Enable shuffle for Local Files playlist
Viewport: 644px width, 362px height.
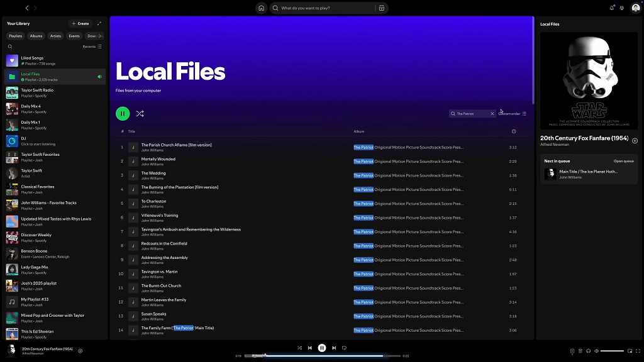pos(140,114)
